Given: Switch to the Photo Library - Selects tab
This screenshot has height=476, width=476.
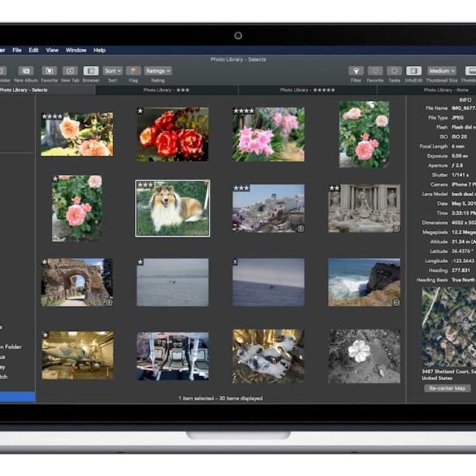Looking at the screenshot, I should [48, 90].
